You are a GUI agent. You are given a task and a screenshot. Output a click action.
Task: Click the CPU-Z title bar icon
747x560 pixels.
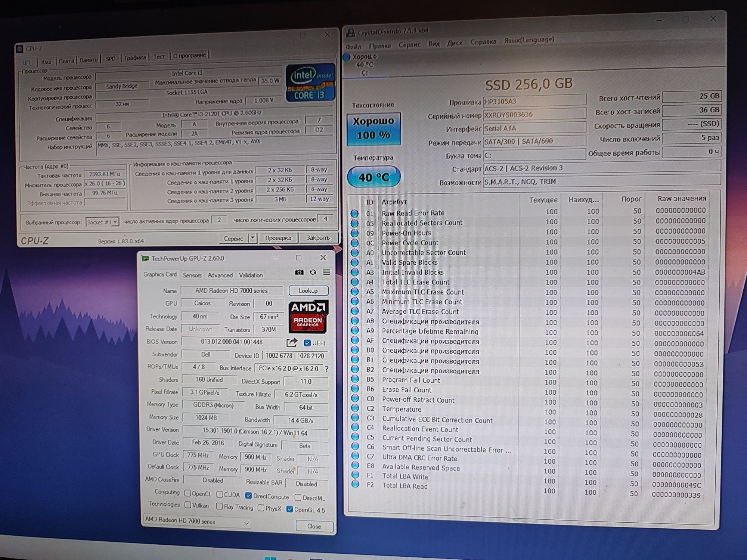tap(20, 49)
